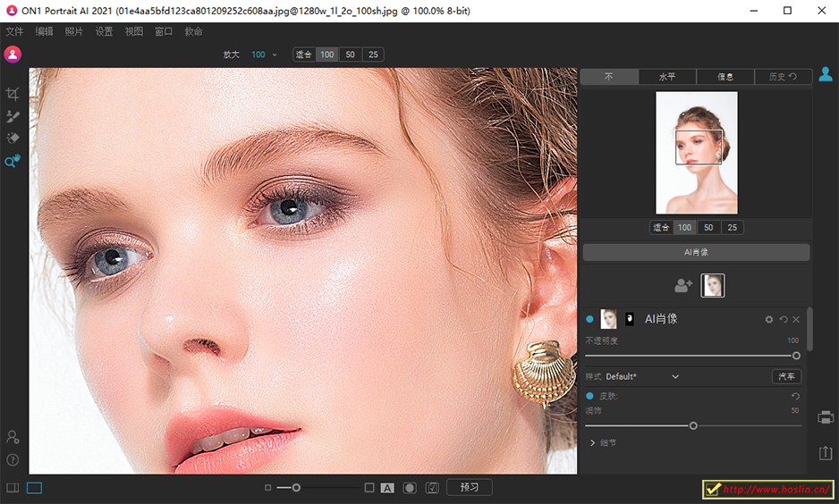Click the 汽车 button next to style
839x504 pixels.
(786, 377)
